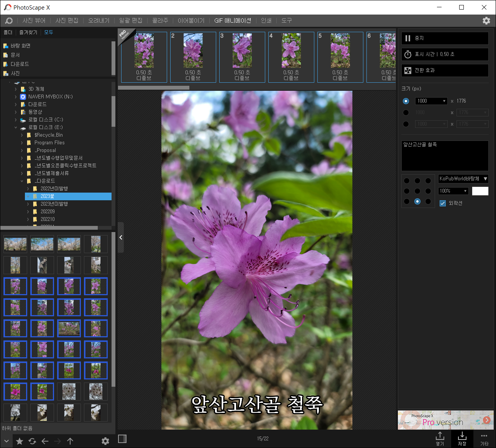Expand the 2022년미발행 folder
The height and width of the screenshot is (448, 496).
click(28, 188)
